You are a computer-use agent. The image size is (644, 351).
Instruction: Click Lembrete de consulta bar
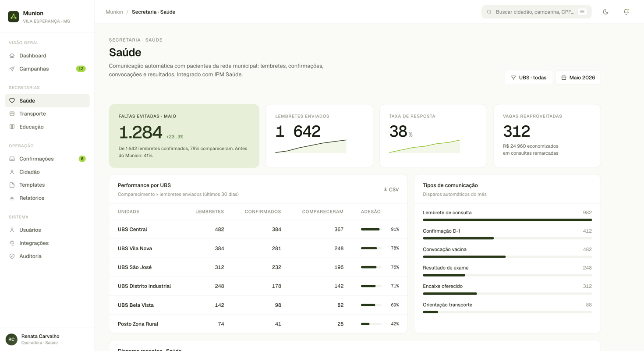[507, 220]
